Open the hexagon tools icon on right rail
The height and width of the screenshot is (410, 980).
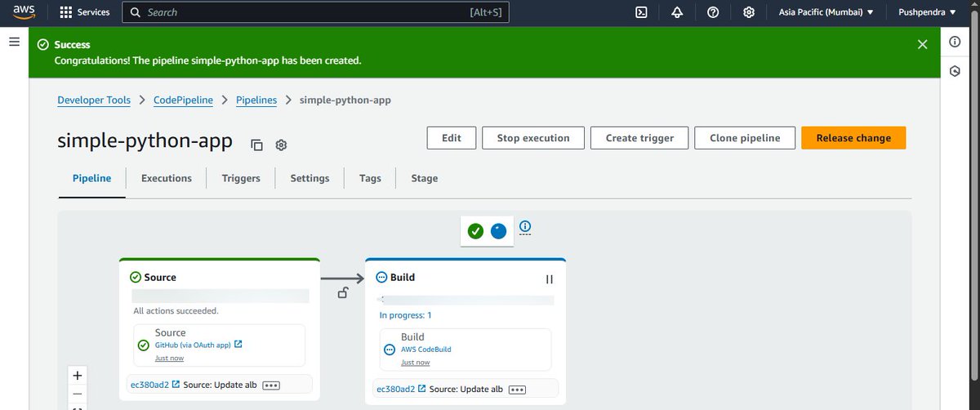click(955, 72)
